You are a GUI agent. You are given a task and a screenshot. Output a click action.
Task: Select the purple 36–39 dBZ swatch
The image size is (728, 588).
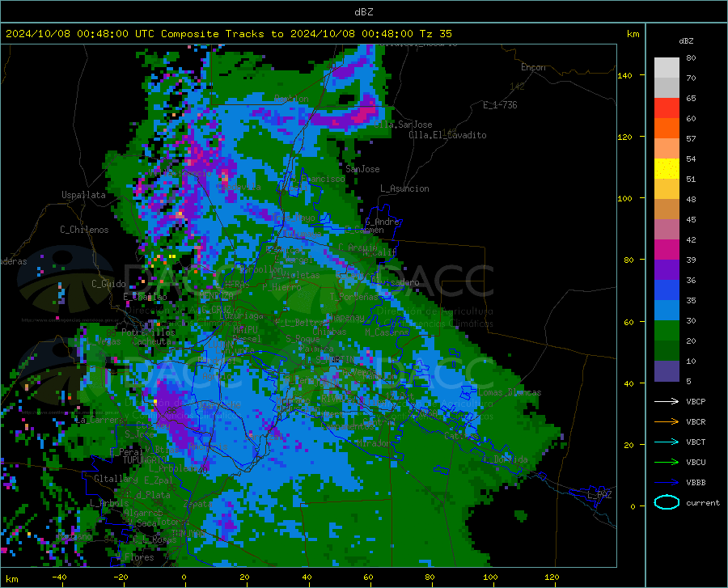coord(667,270)
